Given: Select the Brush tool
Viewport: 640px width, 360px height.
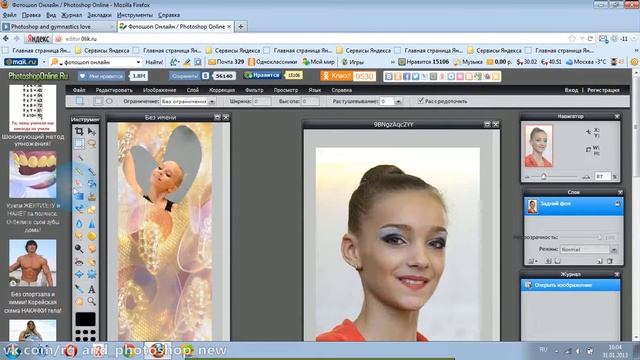Looking at the screenshot, I should pyautogui.click(x=92, y=171).
